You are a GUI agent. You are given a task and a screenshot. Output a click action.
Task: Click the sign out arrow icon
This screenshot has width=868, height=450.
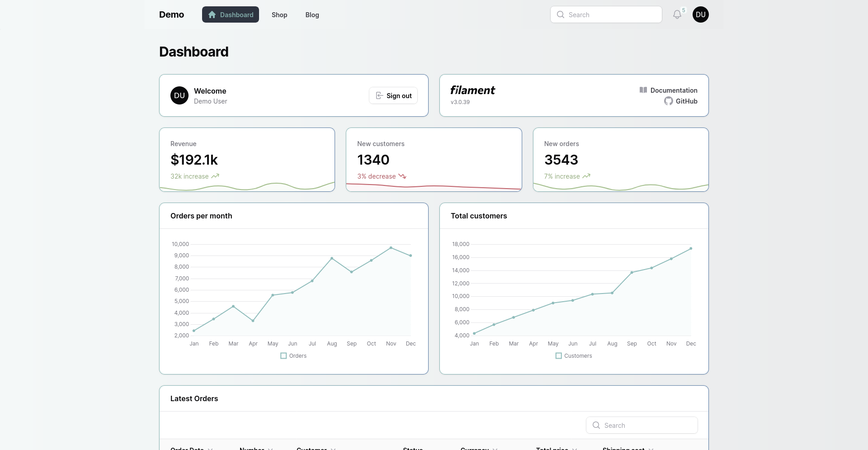pos(379,96)
